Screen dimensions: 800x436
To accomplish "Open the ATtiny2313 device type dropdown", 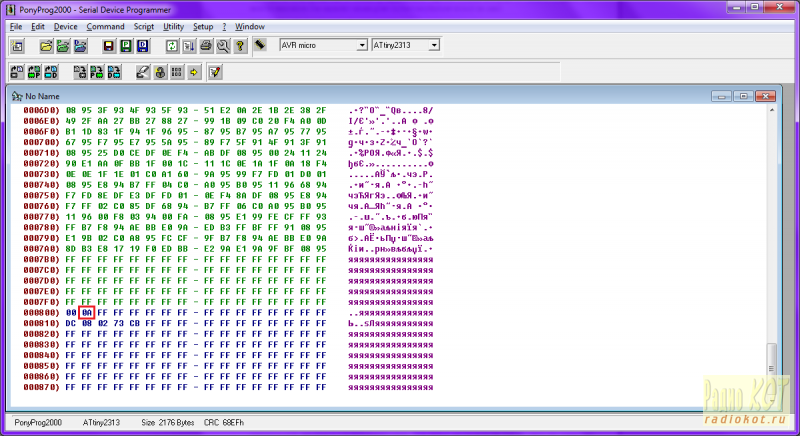I will [434, 46].
